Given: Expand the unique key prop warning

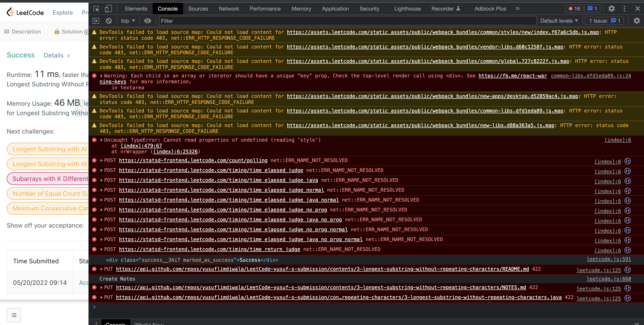Looking at the screenshot, I should point(101,76).
